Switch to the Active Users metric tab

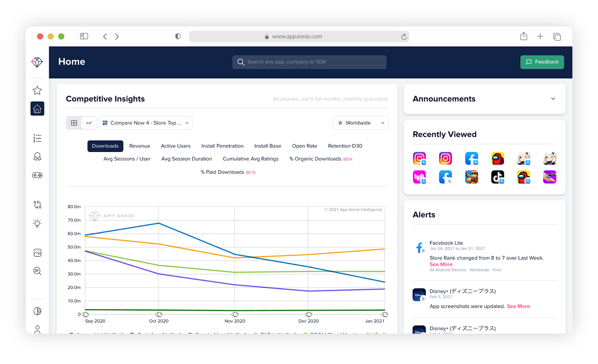click(x=176, y=146)
